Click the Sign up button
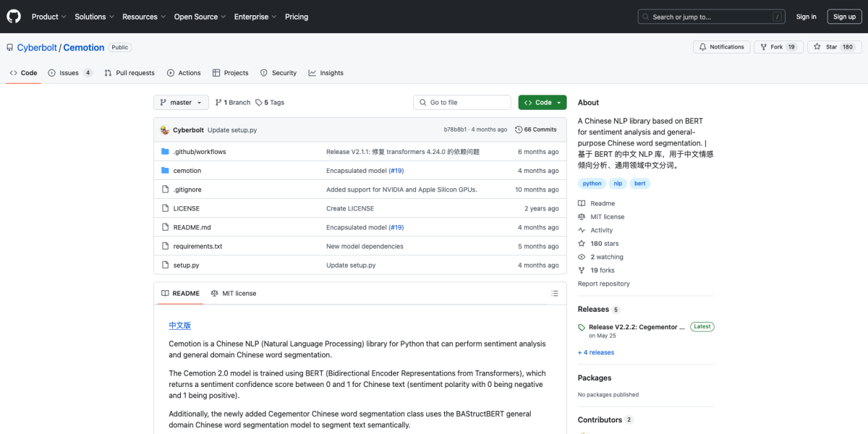868x434 pixels. coord(844,17)
